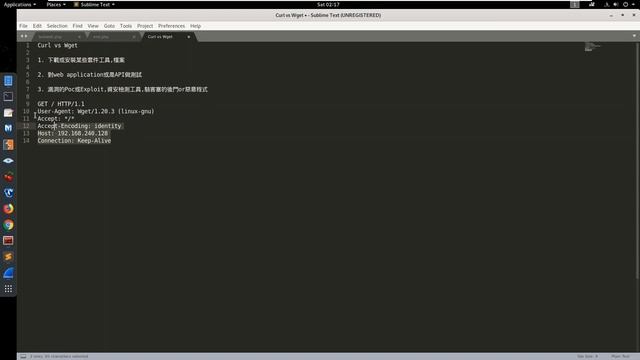The image size is (640, 360).
Task: Open the Cherrytree notes app in dock
Action: point(8,177)
